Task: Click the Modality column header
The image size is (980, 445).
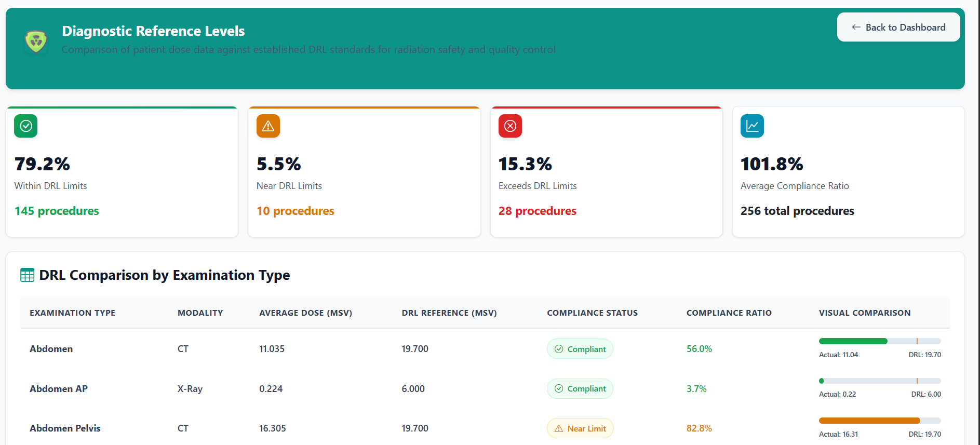Action: [200, 313]
